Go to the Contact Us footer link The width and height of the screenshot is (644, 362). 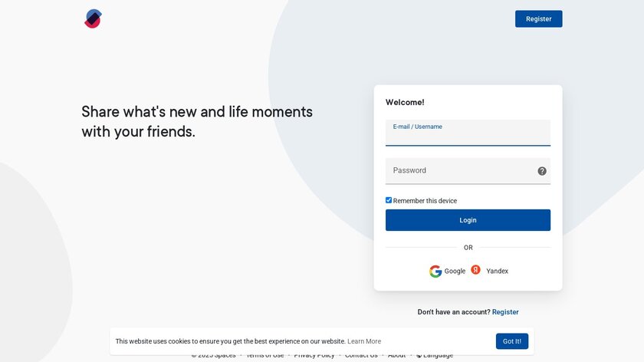coord(361,356)
